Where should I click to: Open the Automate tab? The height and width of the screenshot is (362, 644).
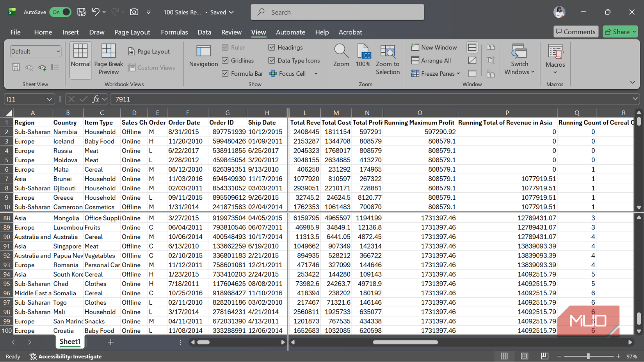coord(290,32)
